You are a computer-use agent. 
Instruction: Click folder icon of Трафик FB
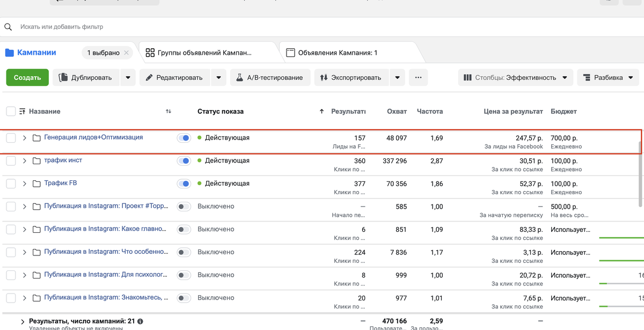coord(36,184)
